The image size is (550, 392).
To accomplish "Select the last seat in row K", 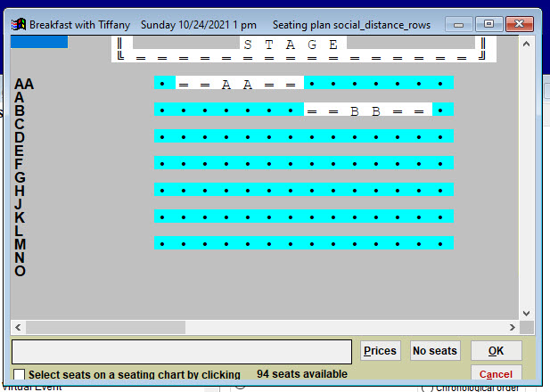I will [440, 217].
